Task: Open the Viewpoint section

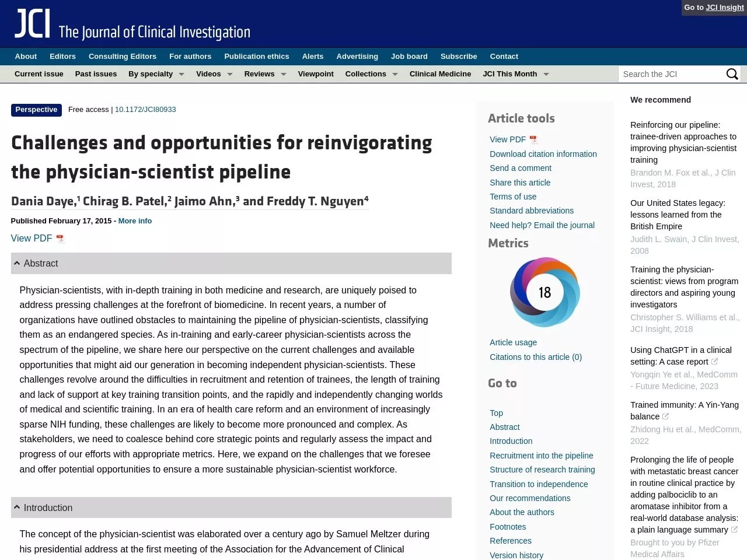Action: (316, 74)
